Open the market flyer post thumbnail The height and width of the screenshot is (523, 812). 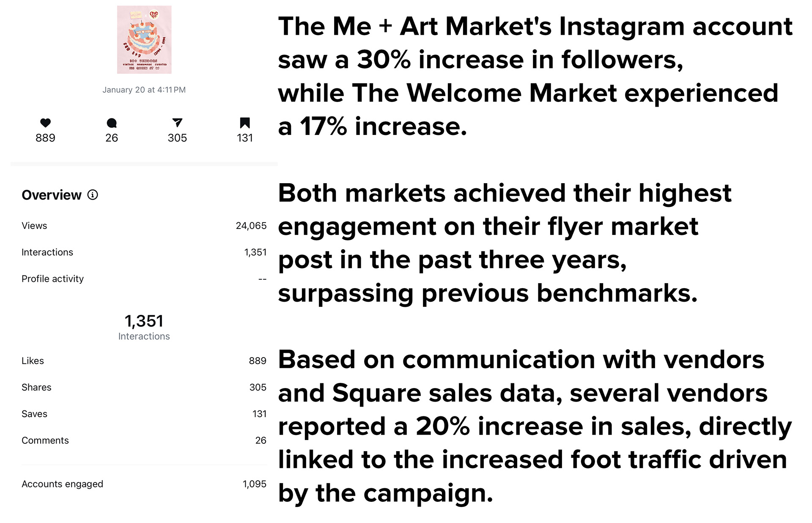144,40
